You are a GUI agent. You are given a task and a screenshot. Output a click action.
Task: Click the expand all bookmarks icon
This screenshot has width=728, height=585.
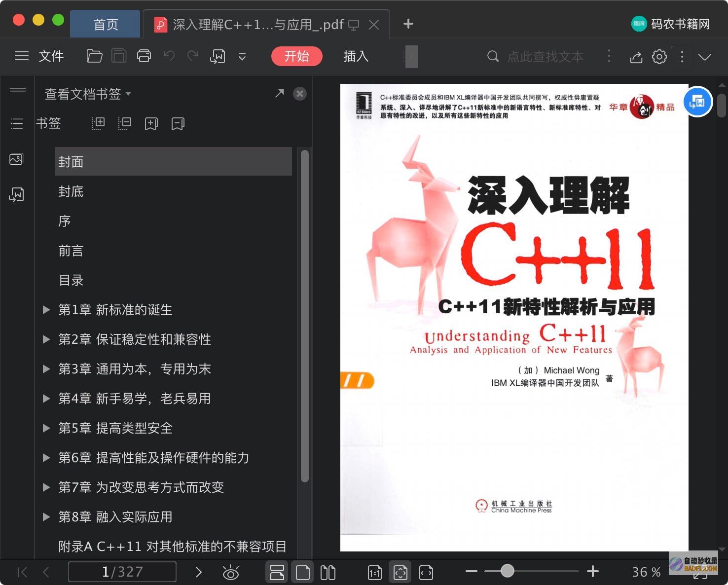pos(98,123)
